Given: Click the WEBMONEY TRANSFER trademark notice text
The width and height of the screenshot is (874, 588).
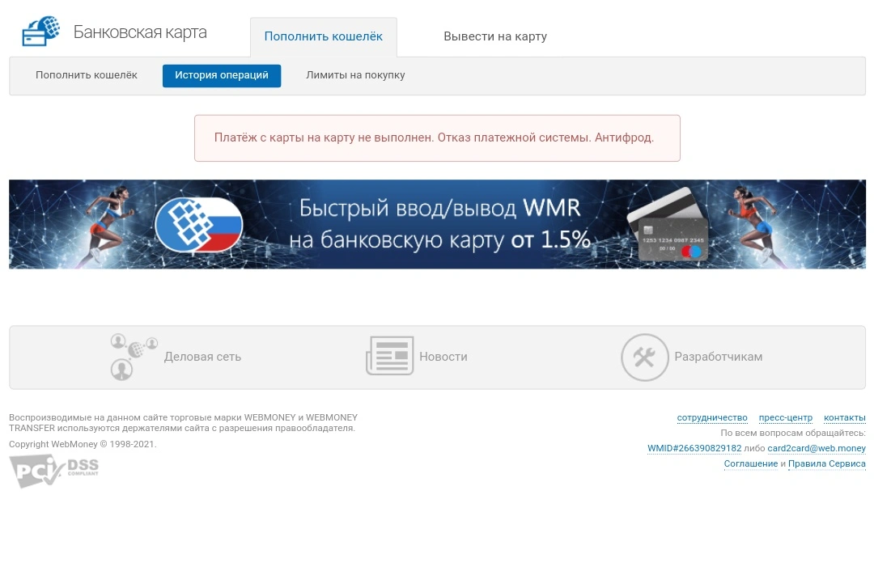Looking at the screenshot, I should 184,422.
